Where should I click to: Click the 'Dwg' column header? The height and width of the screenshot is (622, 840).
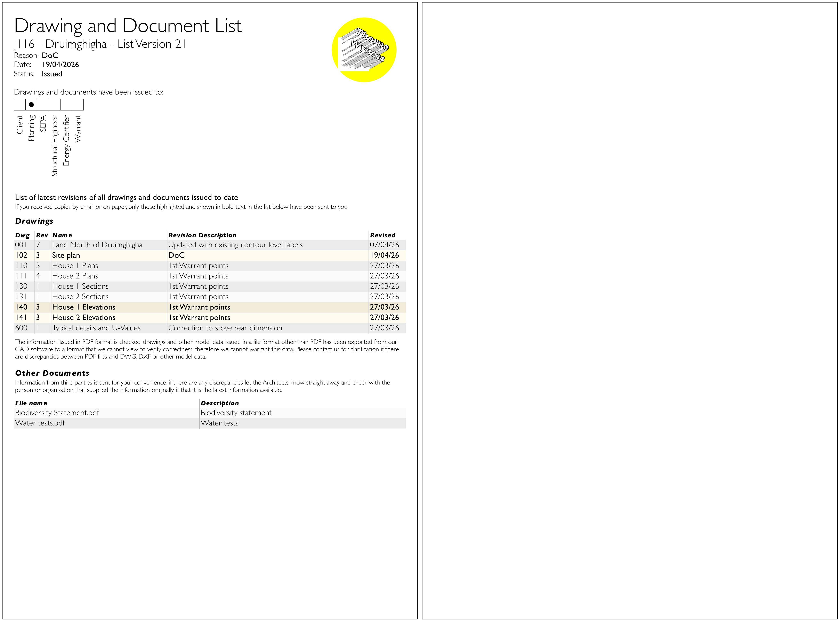pyautogui.click(x=22, y=235)
